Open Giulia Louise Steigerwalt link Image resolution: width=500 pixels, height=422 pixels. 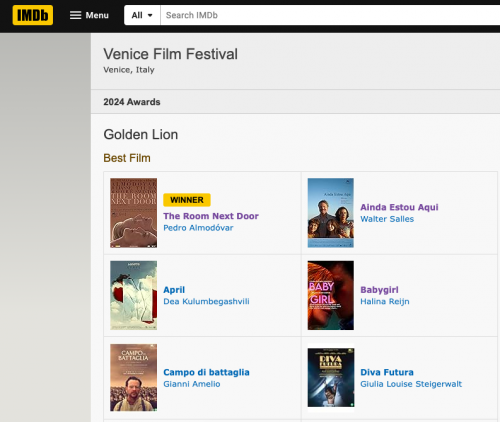click(411, 384)
